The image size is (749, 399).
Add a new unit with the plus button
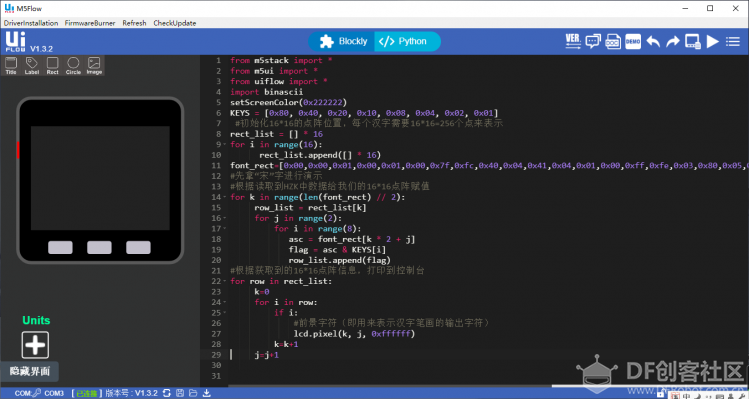35,345
